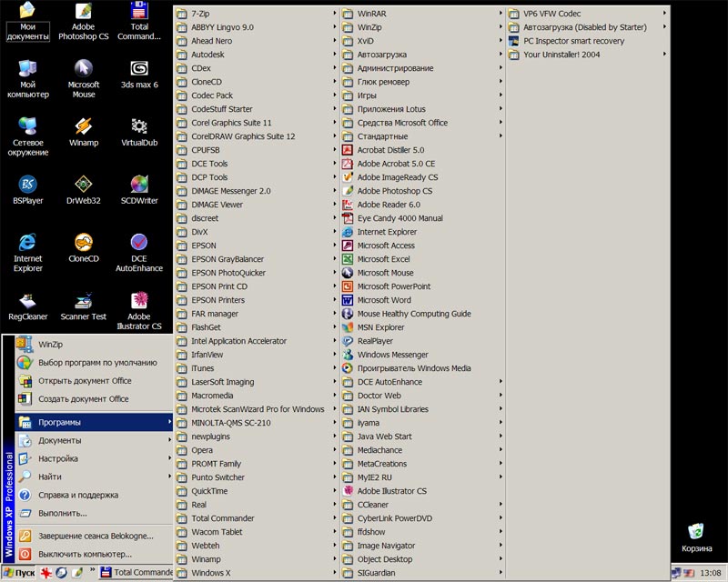The height and width of the screenshot is (582, 728).
Task: Click the red star quick launch icon
Action: [46, 573]
